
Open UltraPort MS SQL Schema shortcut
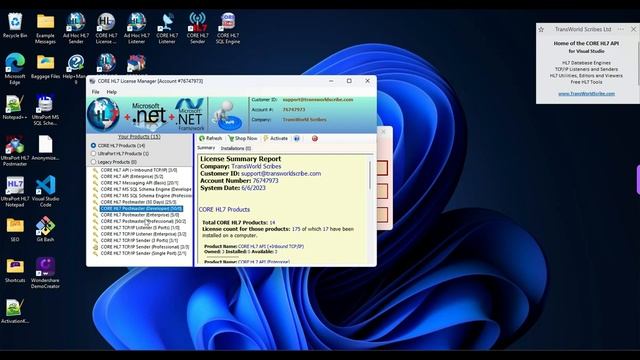point(45,109)
